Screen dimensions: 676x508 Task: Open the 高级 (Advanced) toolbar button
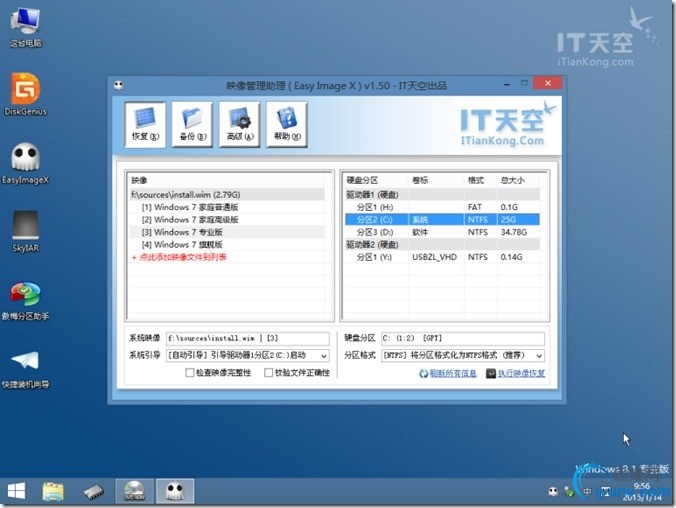tap(240, 125)
